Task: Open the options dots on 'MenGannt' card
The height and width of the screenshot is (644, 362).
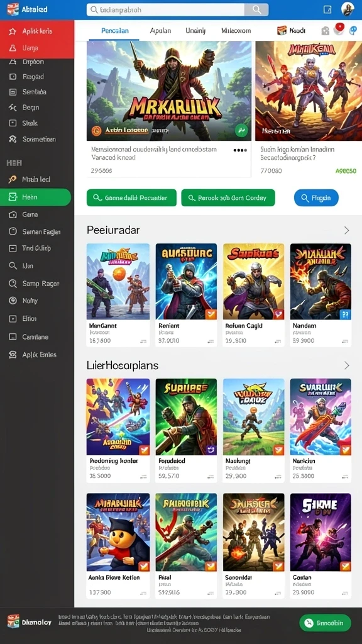Action: coord(144,341)
